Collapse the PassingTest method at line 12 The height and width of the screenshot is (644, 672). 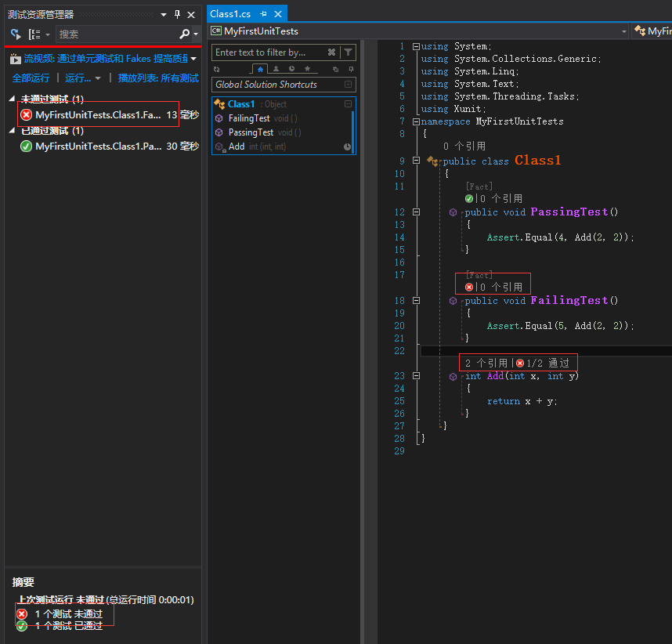[x=417, y=212]
